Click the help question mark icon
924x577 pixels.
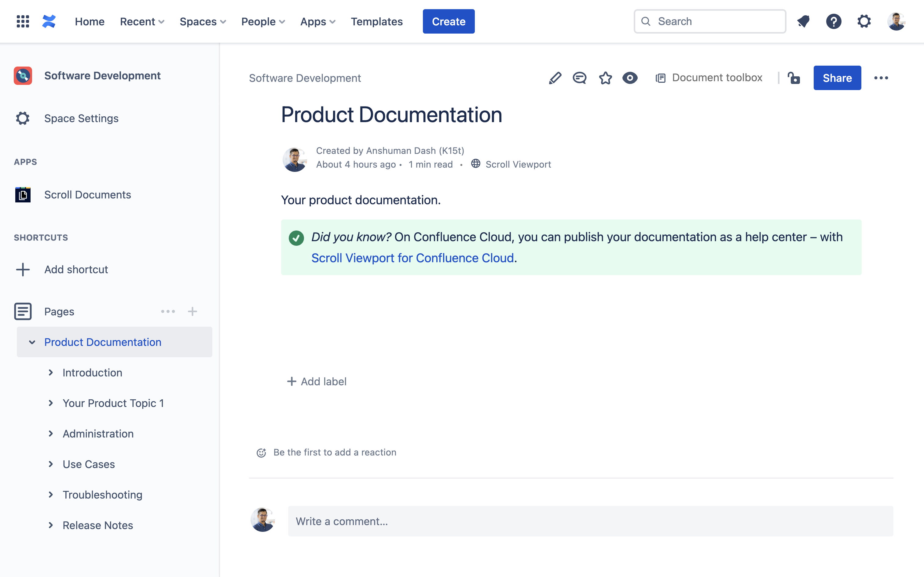click(834, 21)
